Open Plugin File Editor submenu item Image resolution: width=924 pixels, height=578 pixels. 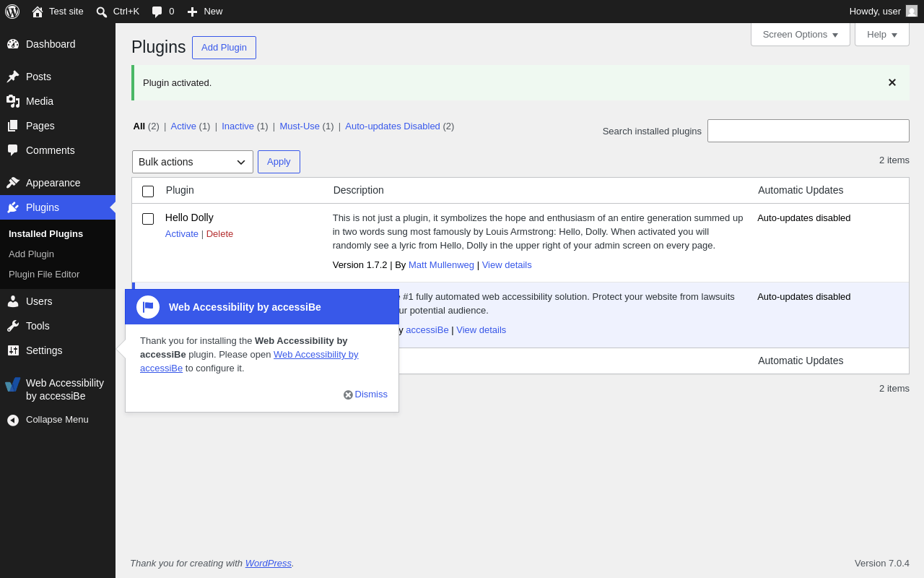pos(44,274)
